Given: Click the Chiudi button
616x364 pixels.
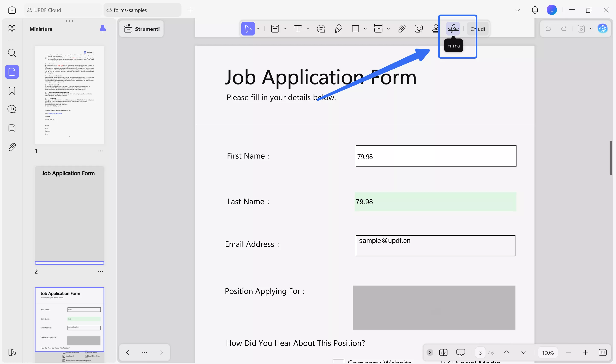Looking at the screenshot, I should (478, 29).
